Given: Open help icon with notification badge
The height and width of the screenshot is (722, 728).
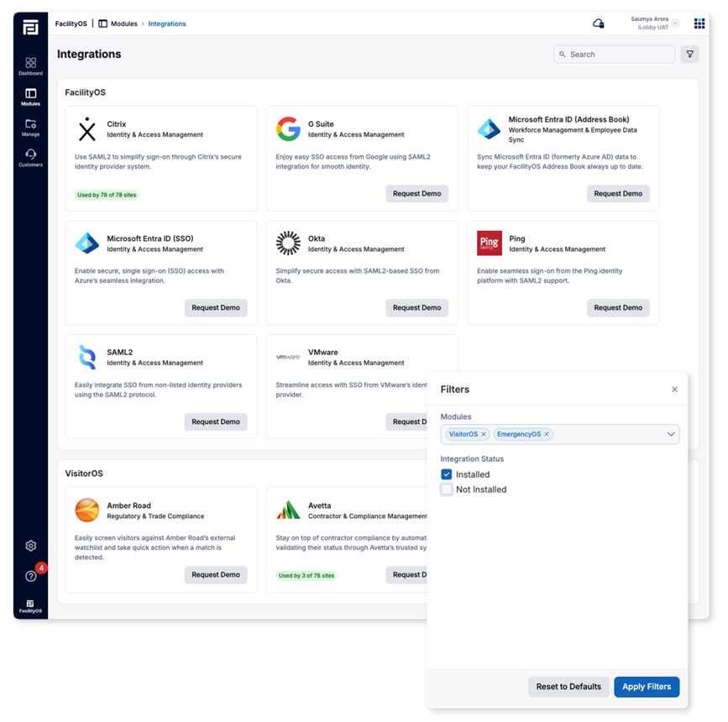Looking at the screenshot, I should [31, 576].
